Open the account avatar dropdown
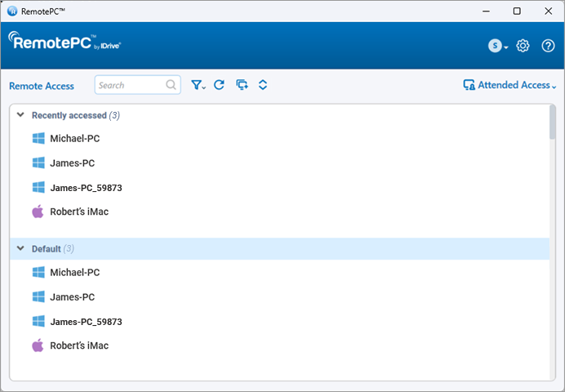Image resolution: width=565 pixels, height=392 pixels. [x=497, y=46]
